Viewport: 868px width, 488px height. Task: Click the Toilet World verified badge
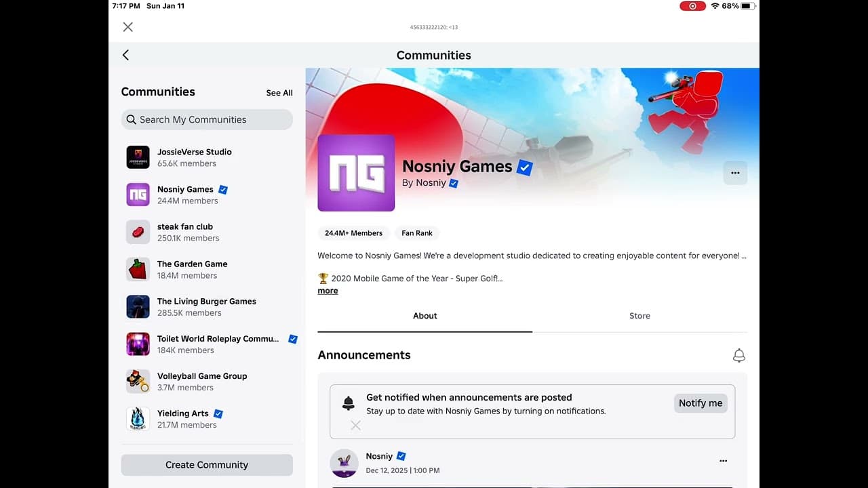tap(293, 339)
